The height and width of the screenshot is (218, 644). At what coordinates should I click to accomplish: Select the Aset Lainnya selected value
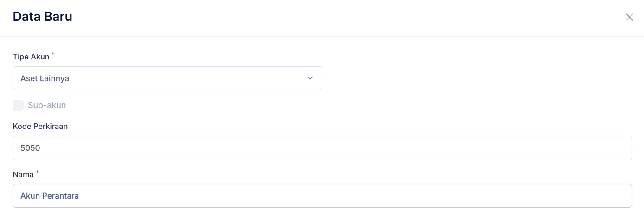(x=45, y=78)
